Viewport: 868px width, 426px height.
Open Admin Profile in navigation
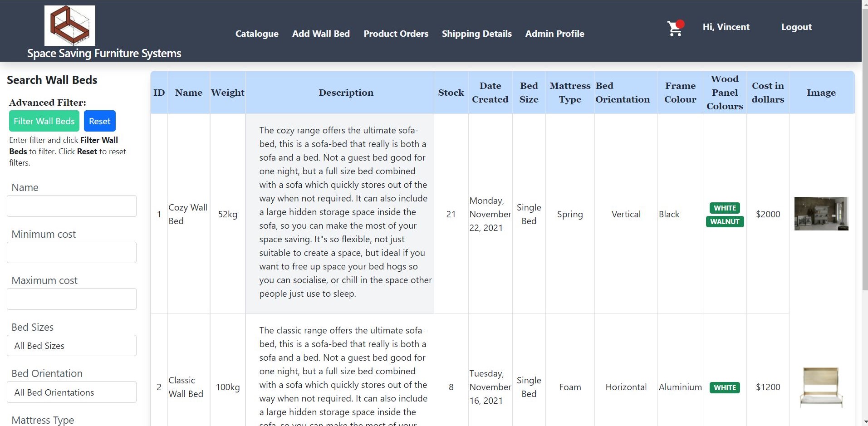tap(554, 34)
